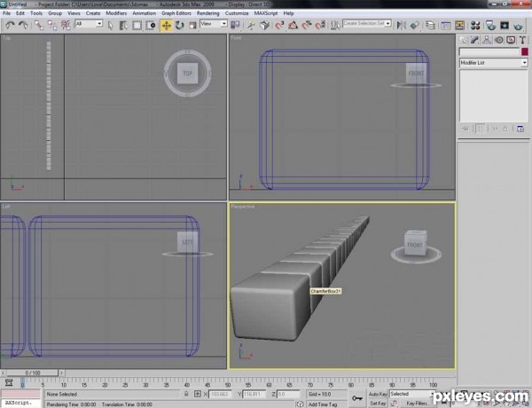
Task: Toggle Window/Crossing selection mode
Action: click(x=151, y=26)
